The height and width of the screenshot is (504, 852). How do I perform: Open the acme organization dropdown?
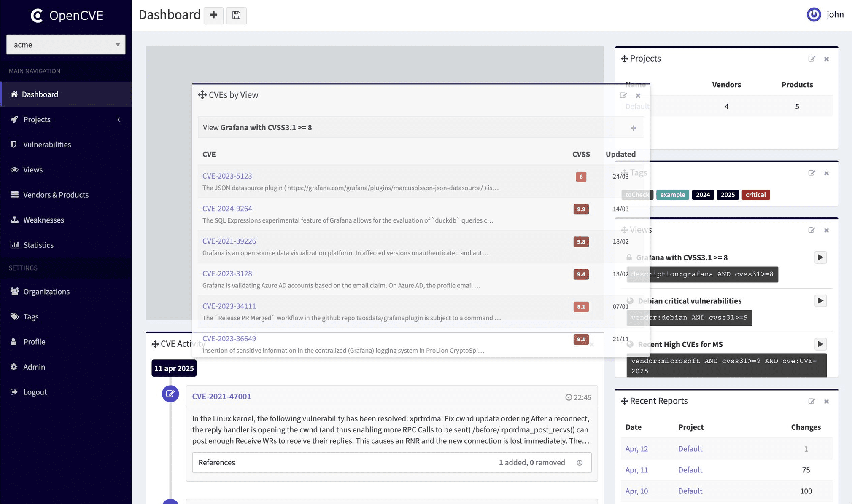click(x=66, y=44)
